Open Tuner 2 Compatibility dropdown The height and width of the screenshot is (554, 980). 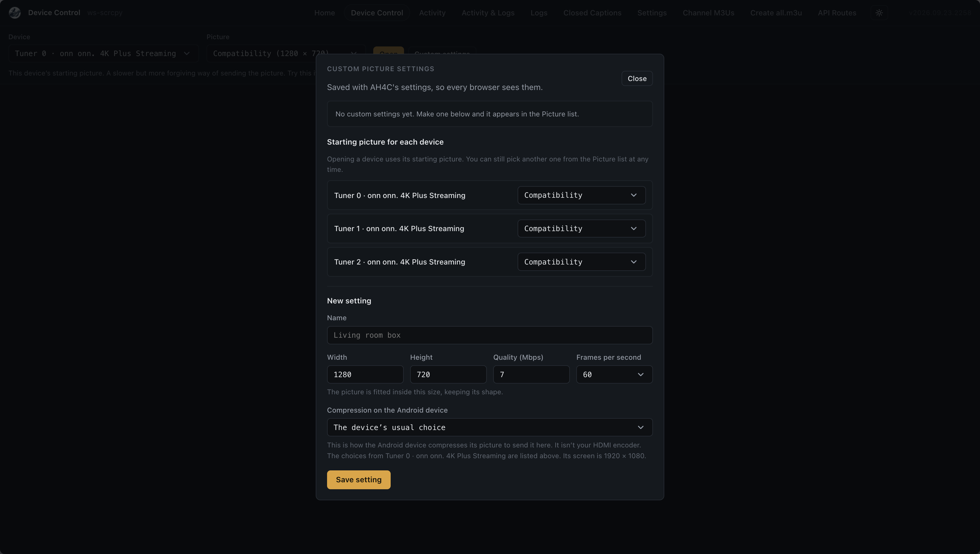pos(581,262)
